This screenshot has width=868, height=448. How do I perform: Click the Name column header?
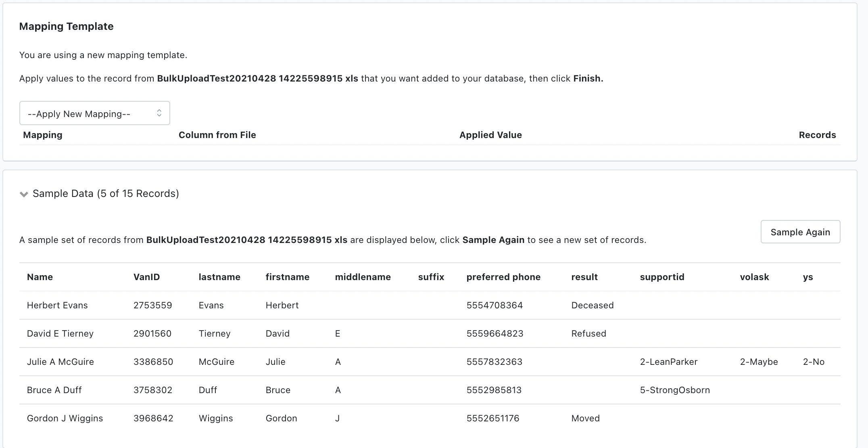40,277
